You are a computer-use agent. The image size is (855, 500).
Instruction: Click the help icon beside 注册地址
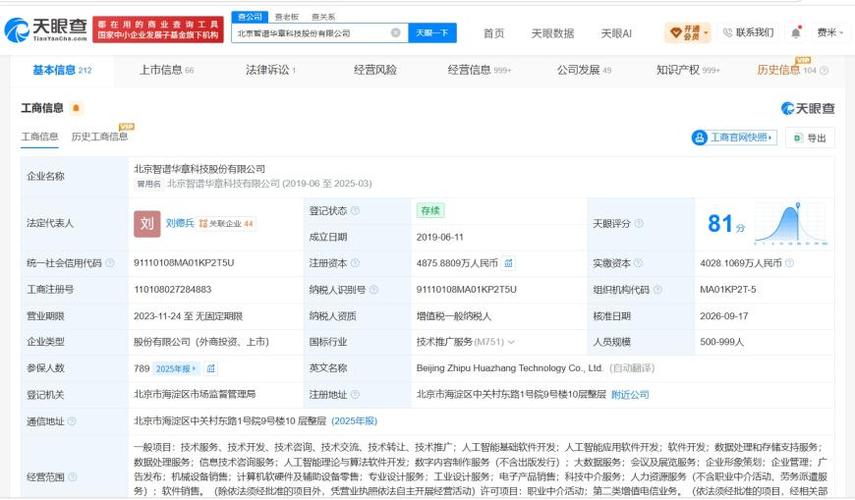point(355,394)
